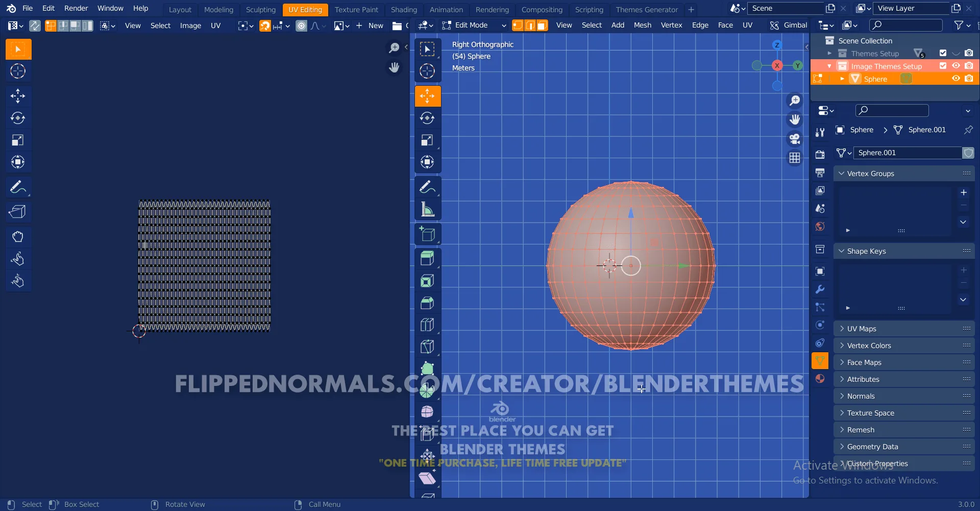
Task: Click the properties panel search field
Action: 891,110
